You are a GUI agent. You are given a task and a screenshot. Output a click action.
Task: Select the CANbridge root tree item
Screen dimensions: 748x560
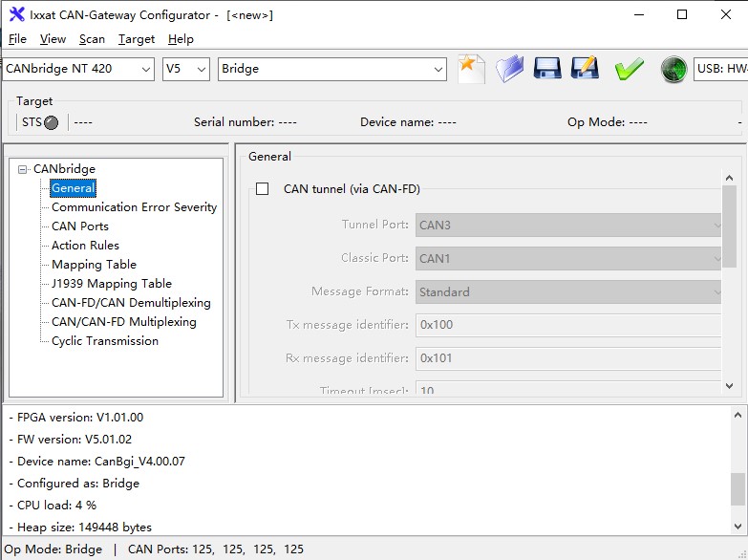(x=64, y=169)
